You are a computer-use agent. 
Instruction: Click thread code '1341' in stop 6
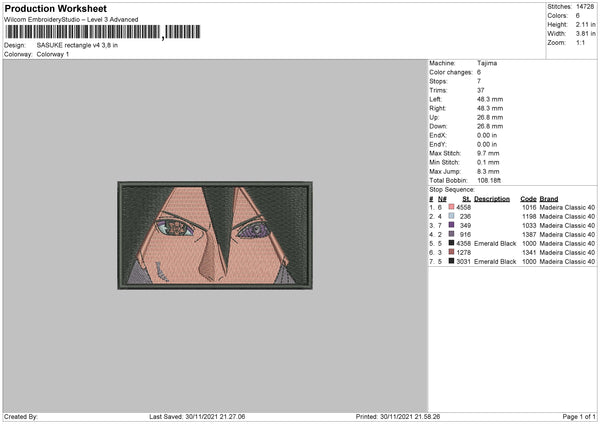click(x=529, y=252)
